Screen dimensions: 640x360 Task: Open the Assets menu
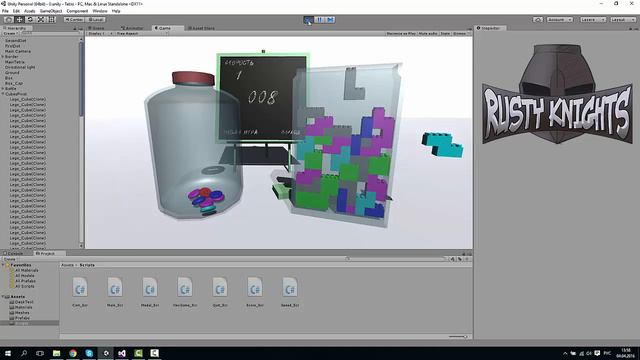(x=29, y=11)
